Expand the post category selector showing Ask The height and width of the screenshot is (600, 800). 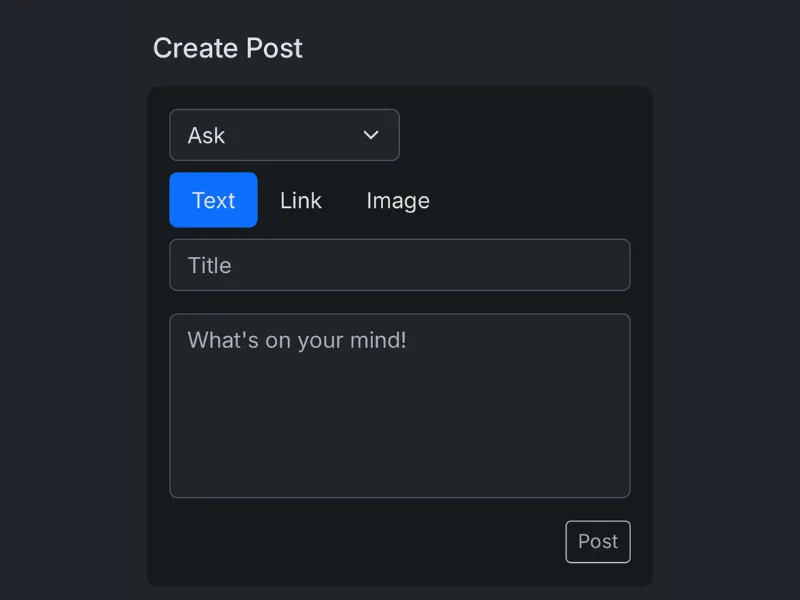coord(284,135)
